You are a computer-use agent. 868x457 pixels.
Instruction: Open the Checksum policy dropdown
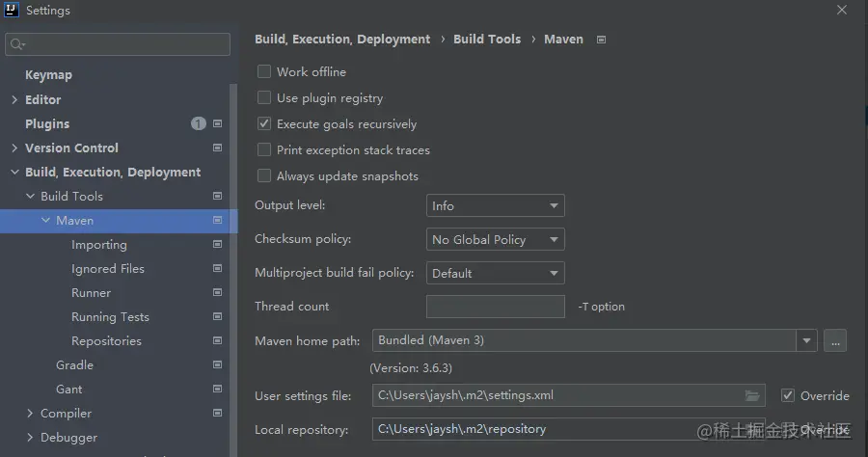pos(495,240)
